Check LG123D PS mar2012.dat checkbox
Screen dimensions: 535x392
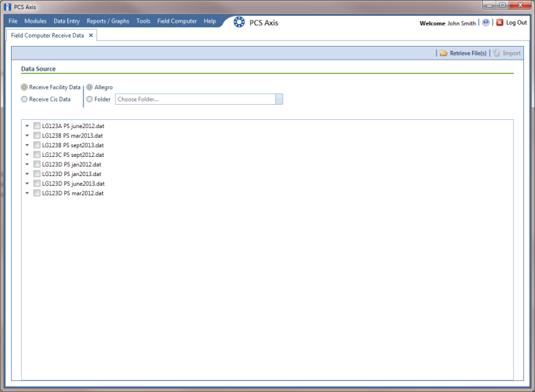point(37,193)
